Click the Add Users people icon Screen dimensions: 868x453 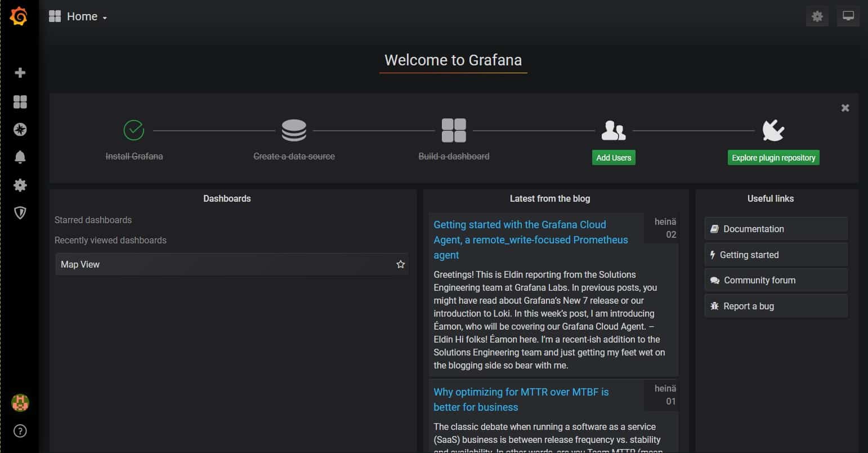(x=614, y=130)
